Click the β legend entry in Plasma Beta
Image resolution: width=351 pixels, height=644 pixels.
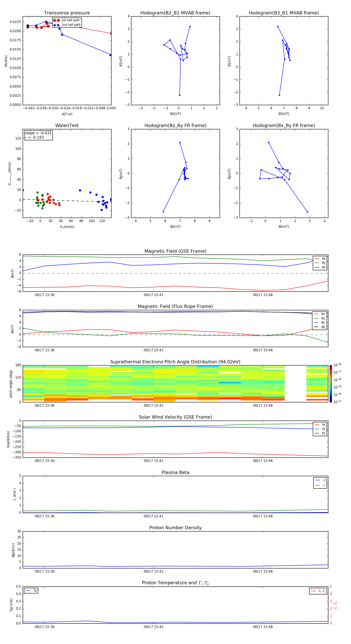tap(320, 486)
